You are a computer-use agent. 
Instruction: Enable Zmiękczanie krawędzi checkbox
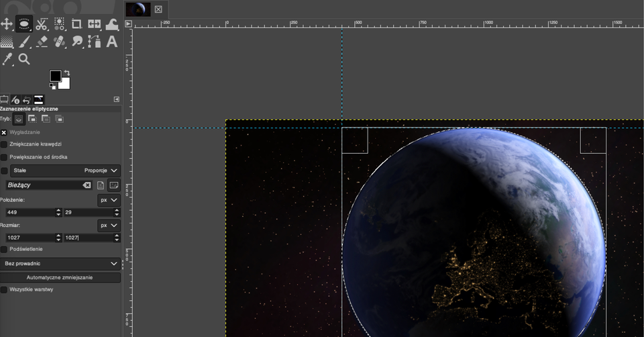[4, 144]
